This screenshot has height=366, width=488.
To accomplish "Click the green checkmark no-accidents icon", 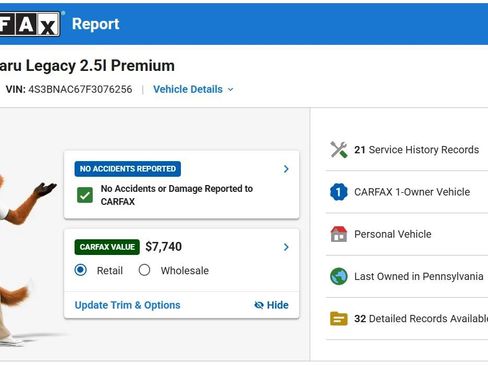I will pos(85,195).
